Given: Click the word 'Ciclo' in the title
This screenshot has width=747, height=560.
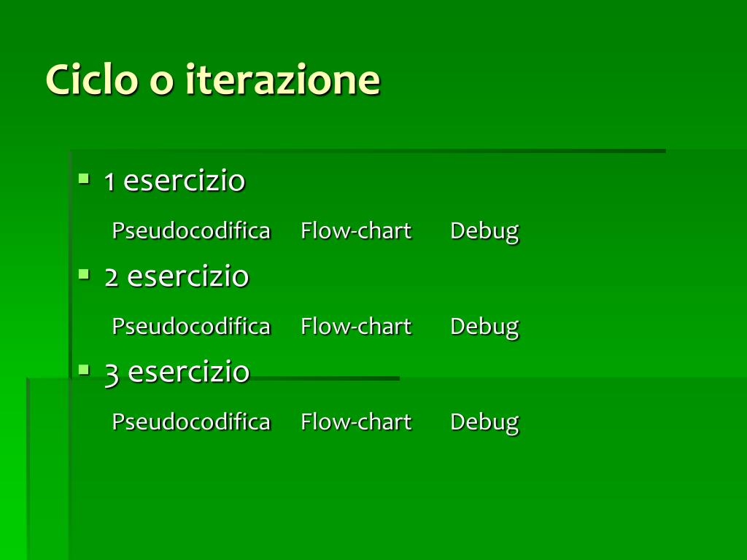Looking at the screenshot, I should [x=92, y=79].
